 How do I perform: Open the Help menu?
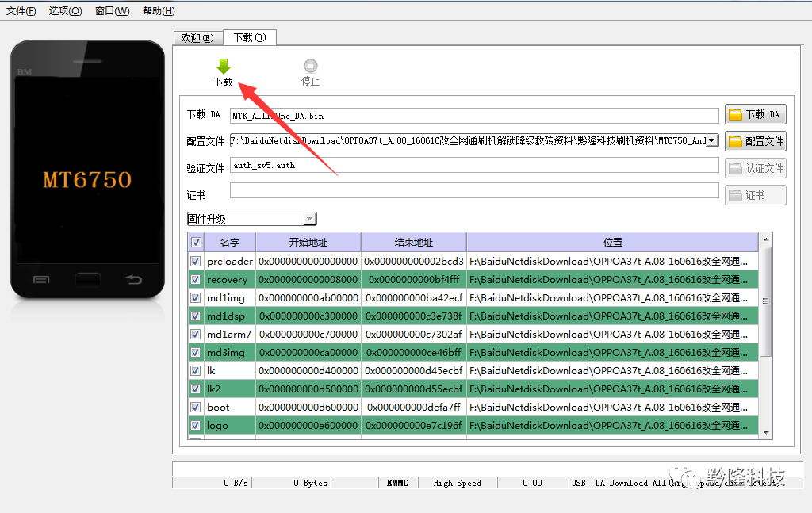(159, 11)
